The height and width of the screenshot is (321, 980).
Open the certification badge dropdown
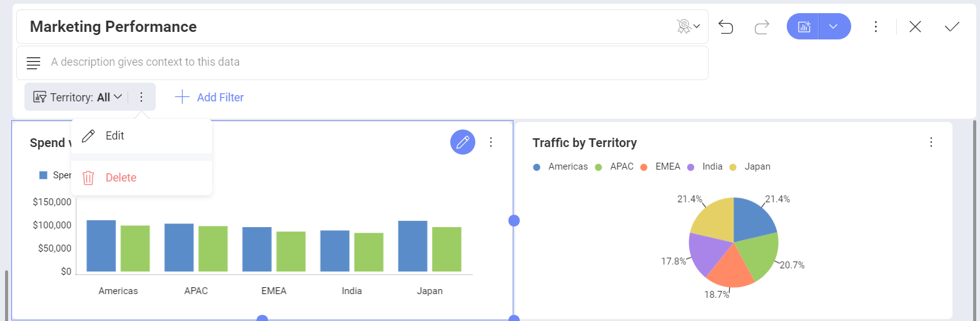[688, 26]
